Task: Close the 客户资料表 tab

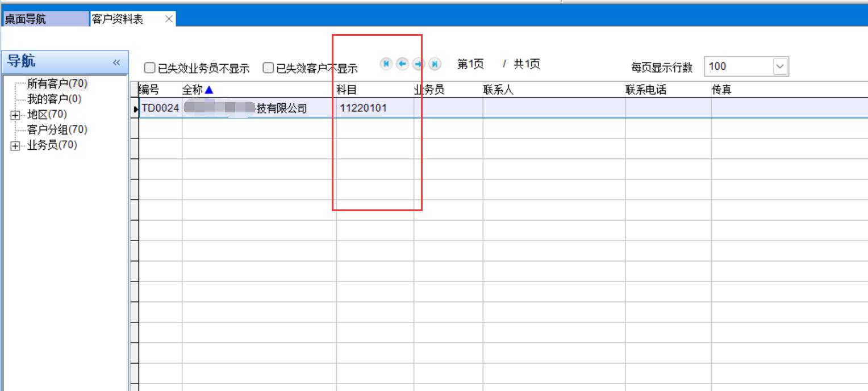Action: 169,19
